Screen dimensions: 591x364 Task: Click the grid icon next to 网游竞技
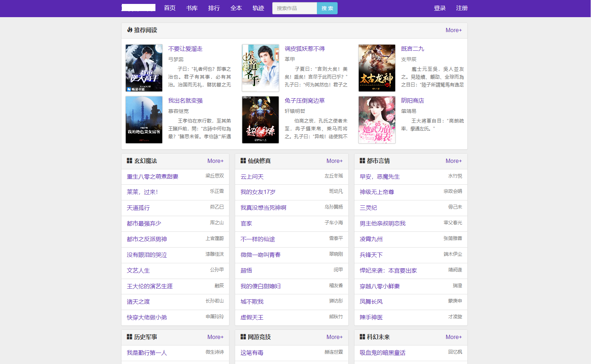(243, 337)
